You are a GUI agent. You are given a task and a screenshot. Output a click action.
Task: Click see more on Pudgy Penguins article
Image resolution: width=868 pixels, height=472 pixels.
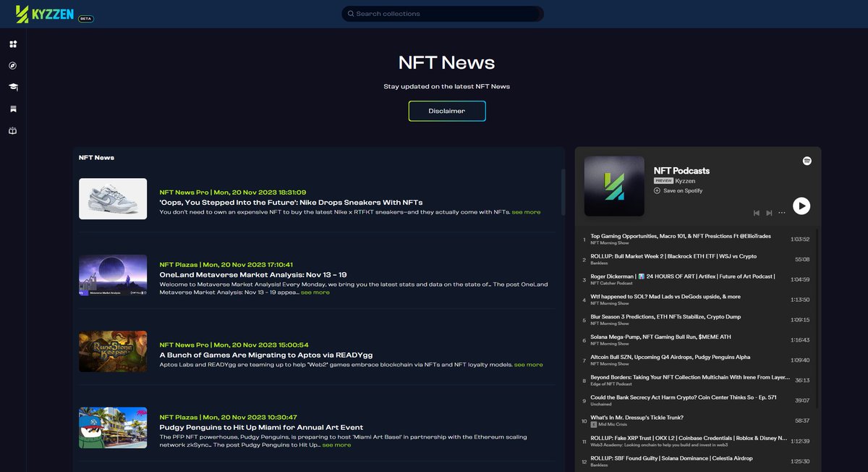(336, 445)
